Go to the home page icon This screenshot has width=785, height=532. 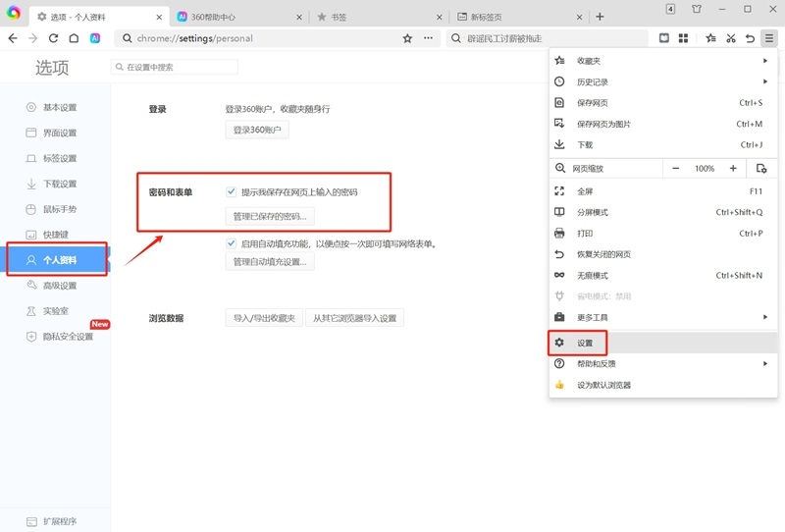point(74,38)
